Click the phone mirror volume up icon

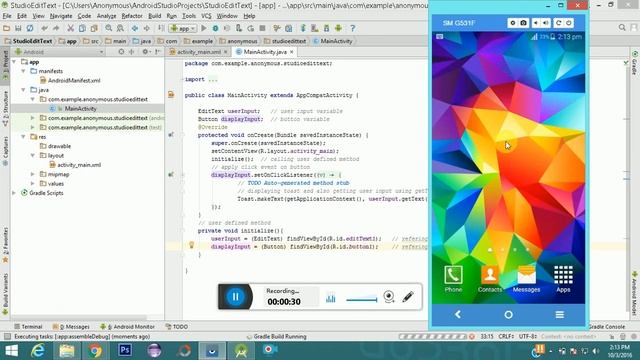click(x=546, y=23)
